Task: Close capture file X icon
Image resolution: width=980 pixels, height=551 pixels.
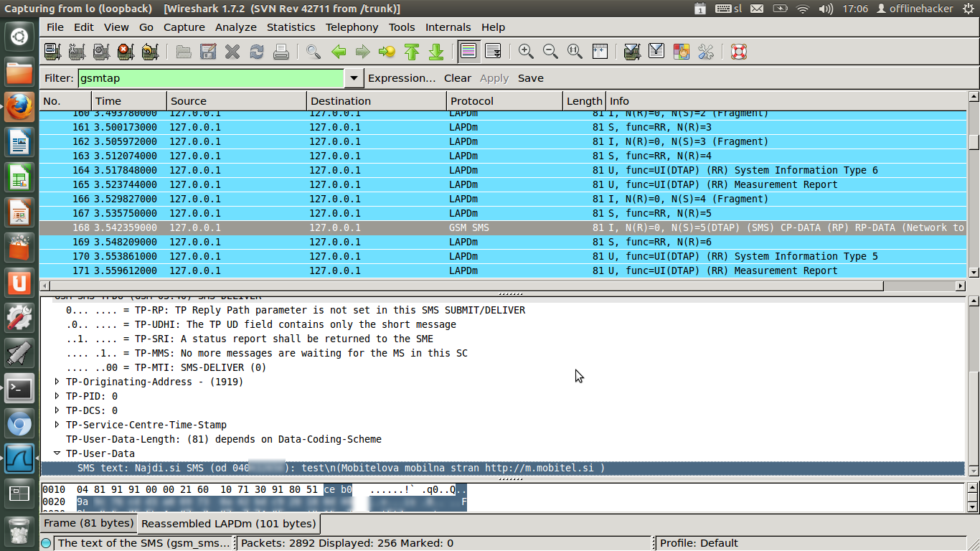Action: (x=232, y=52)
